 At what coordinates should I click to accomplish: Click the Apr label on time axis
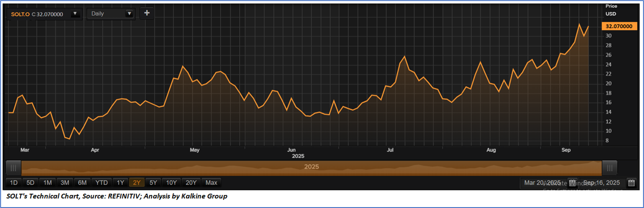pyautogui.click(x=95, y=150)
